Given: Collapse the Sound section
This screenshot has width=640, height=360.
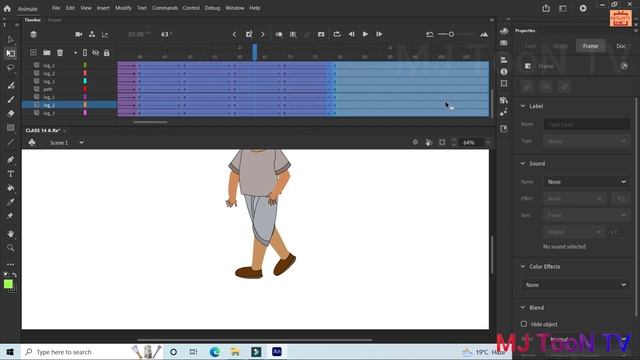Looking at the screenshot, I should pos(523,163).
